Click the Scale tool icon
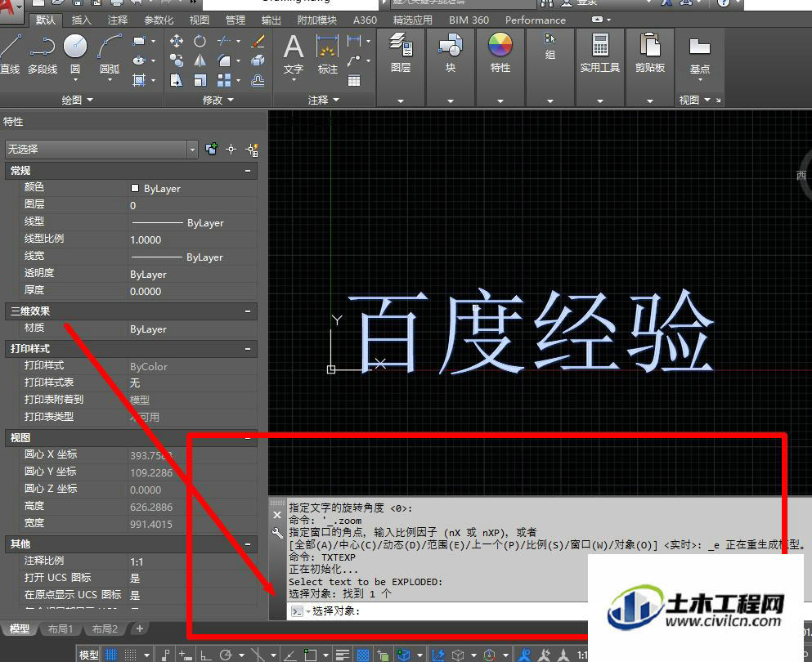 click(200, 80)
